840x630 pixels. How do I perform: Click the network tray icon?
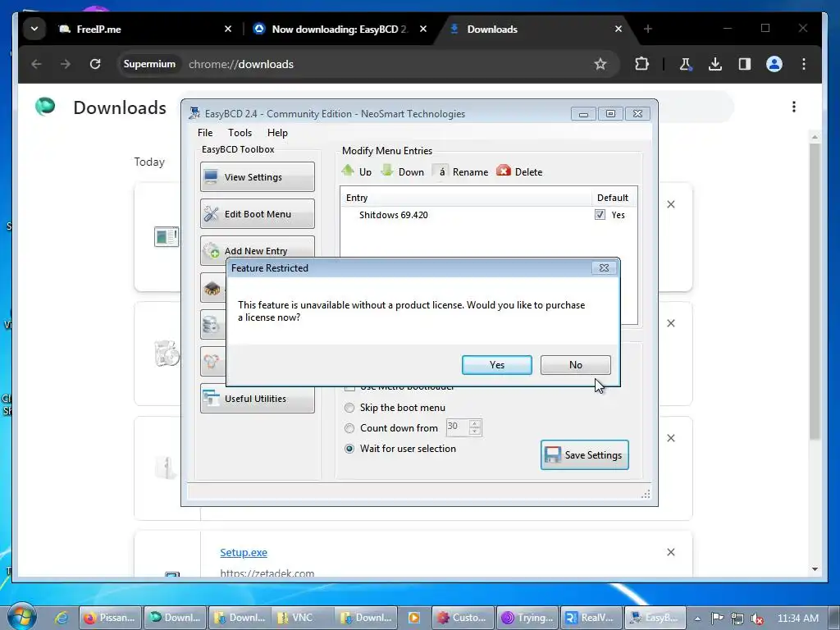pyautogui.click(x=737, y=619)
